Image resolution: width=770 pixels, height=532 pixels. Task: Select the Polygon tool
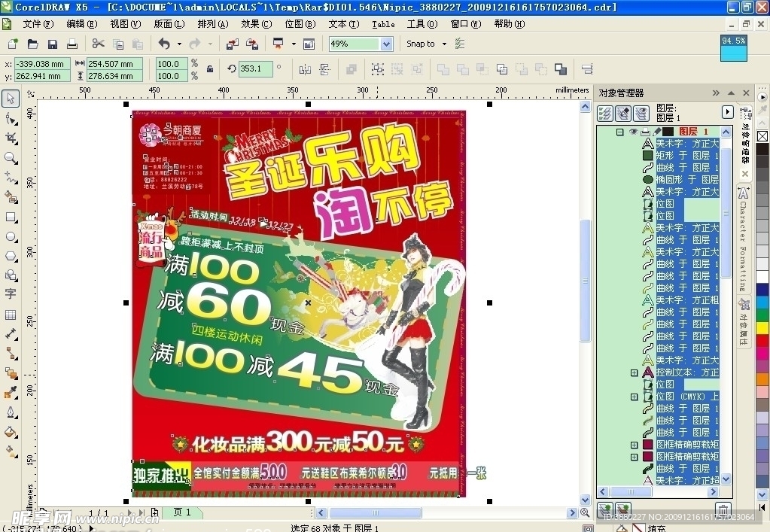pos(11,256)
